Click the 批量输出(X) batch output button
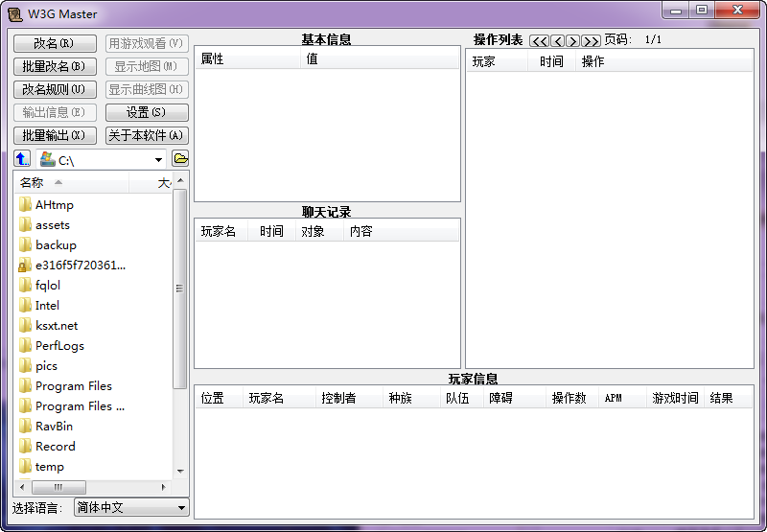 pos(55,135)
